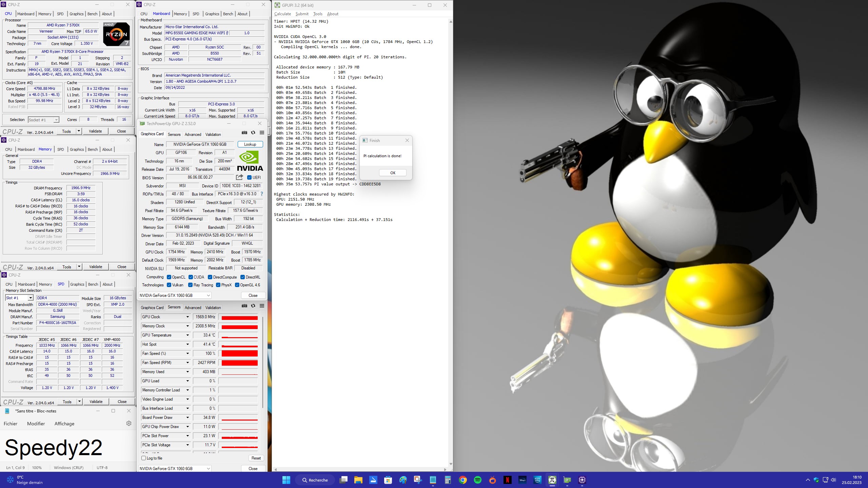Image resolution: width=868 pixels, height=488 pixels.
Task: Click the BIOS Version export icon in GPU-Z
Action: 239,177
